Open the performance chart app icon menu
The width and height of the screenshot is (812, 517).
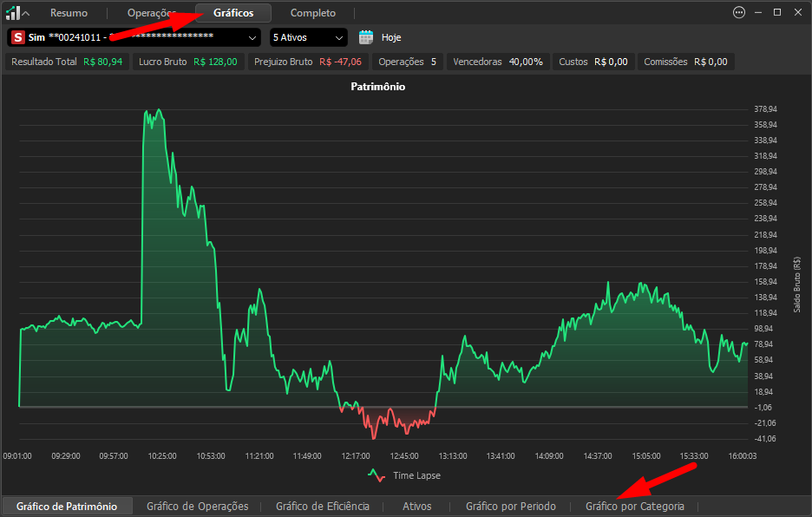(x=17, y=12)
